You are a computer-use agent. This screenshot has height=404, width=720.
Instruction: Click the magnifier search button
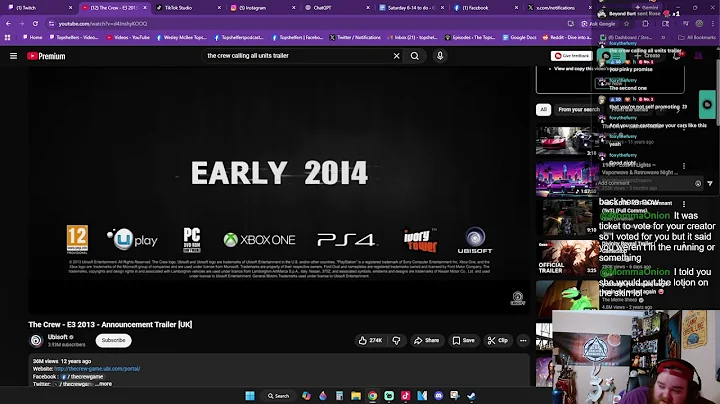pos(415,56)
